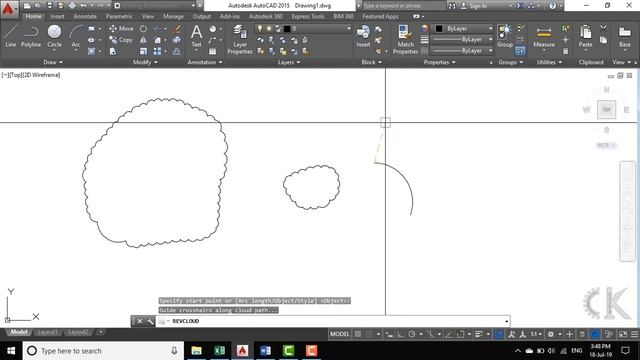640x360 pixels.
Task: Toggle object snap in status bar
Action: tap(460, 334)
